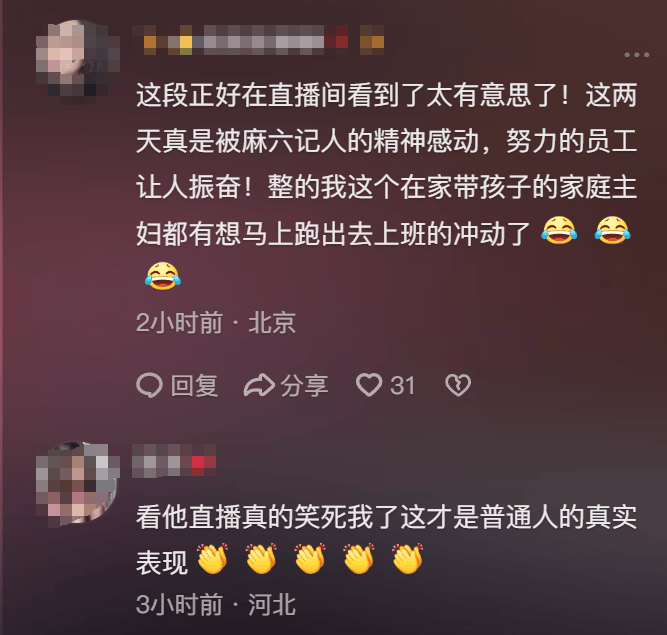Click the like count 31
Screen dimensions: 667x635
(x=402, y=386)
